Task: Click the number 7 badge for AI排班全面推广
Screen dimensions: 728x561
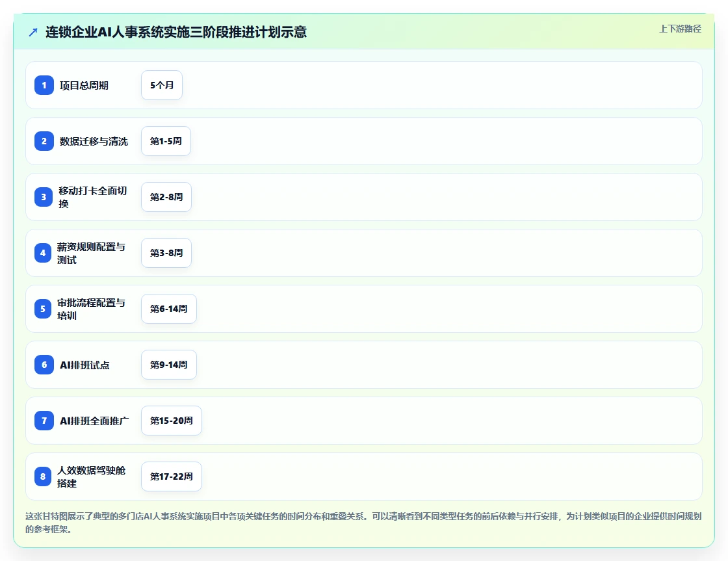Action: (44, 421)
